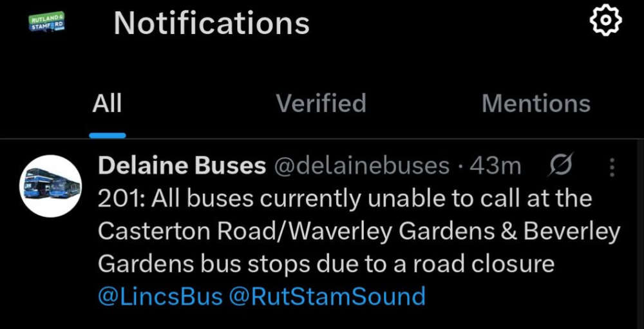The height and width of the screenshot is (329, 644).
Task: Click the 43m post timestamp
Action: tap(496, 166)
